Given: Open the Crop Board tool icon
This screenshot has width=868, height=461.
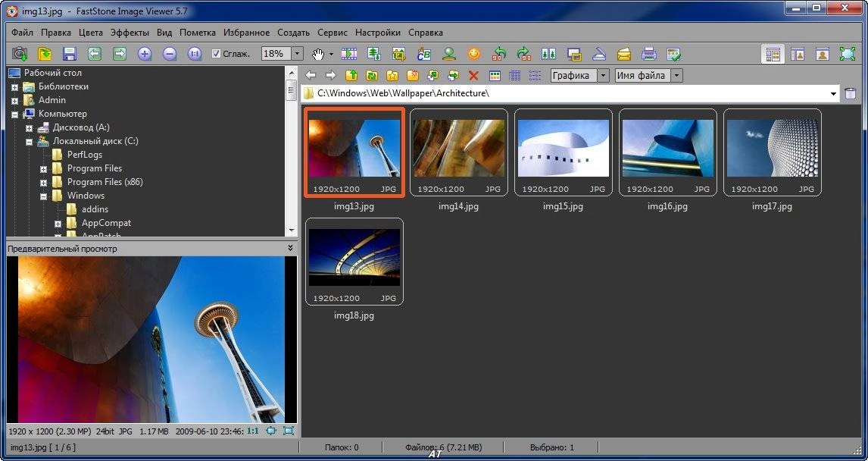Looking at the screenshot, I should [x=398, y=54].
